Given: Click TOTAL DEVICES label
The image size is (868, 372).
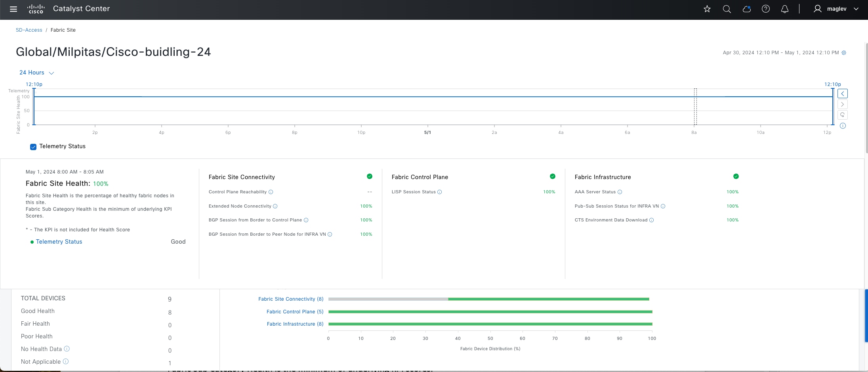Looking at the screenshot, I should (x=43, y=298).
